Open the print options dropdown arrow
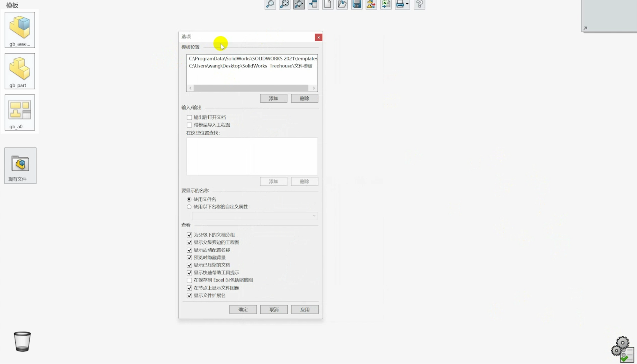The height and width of the screenshot is (364, 637). 406,4
